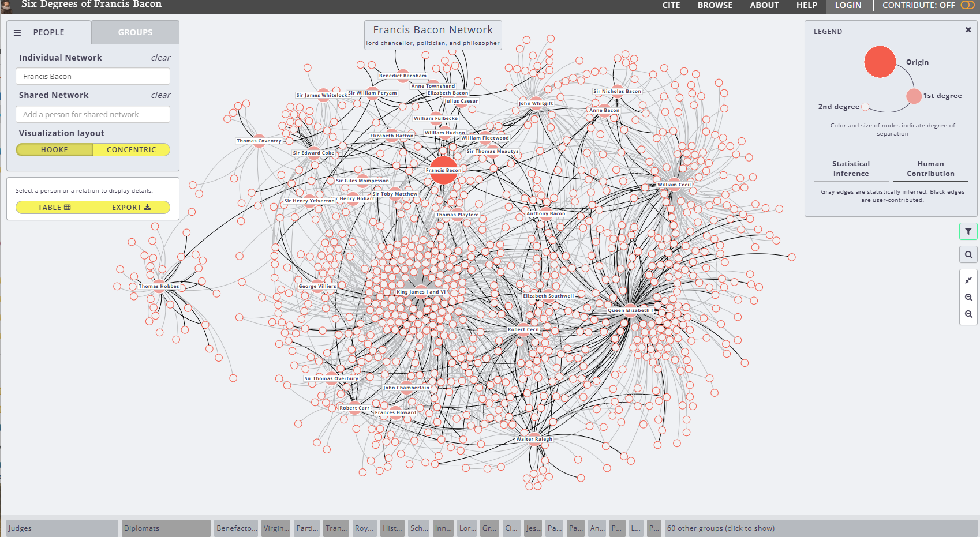Viewport: 980px width, 537px height.
Task: Select the Hooke visualization layout
Action: [54, 150]
